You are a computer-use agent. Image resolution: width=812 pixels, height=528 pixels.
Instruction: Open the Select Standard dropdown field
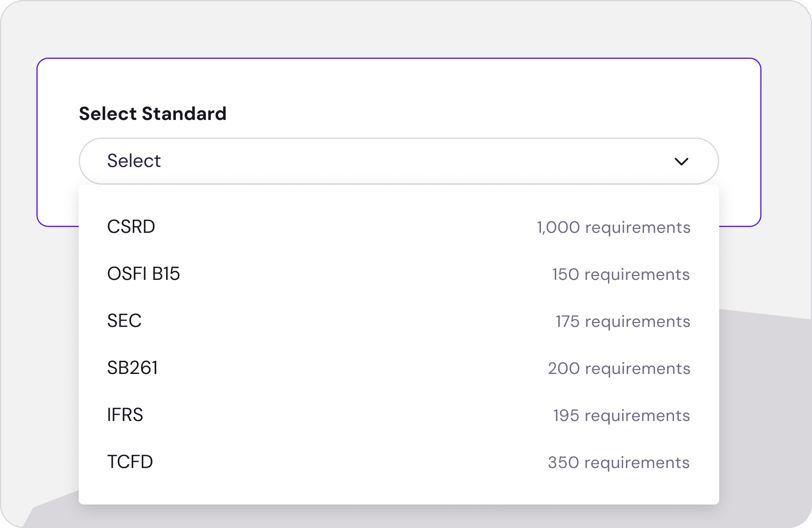(399, 161)
